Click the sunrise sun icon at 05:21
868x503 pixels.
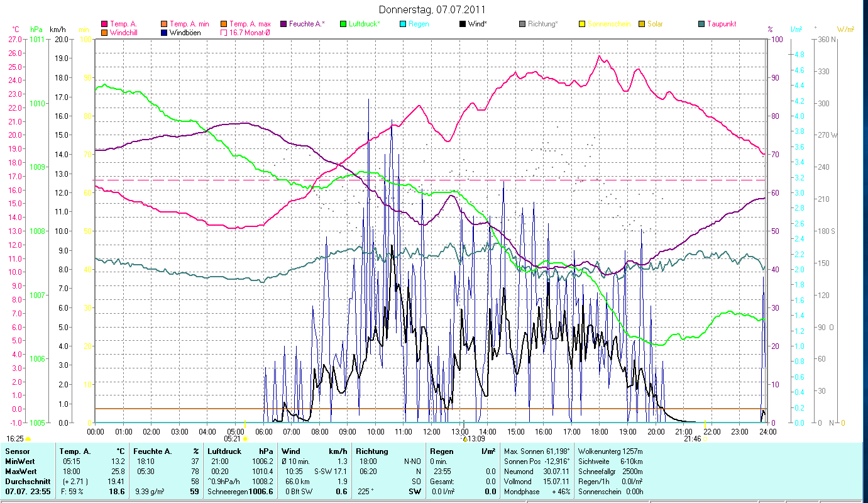(x=245, y=438)
